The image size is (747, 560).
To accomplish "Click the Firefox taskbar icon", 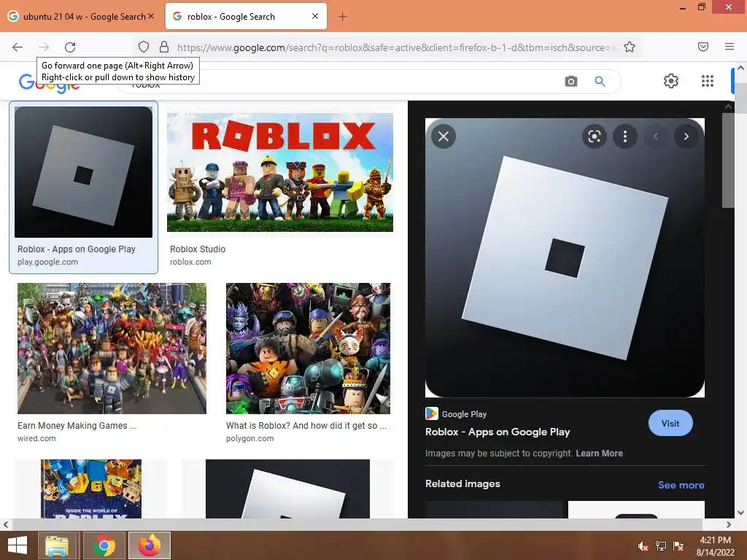I will point(149,545).
